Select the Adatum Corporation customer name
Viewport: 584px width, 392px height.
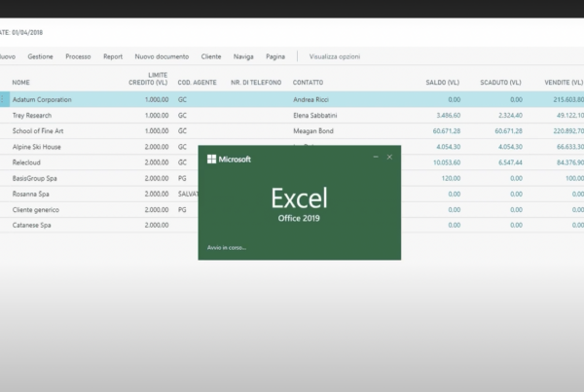click(x=42, y=100)
